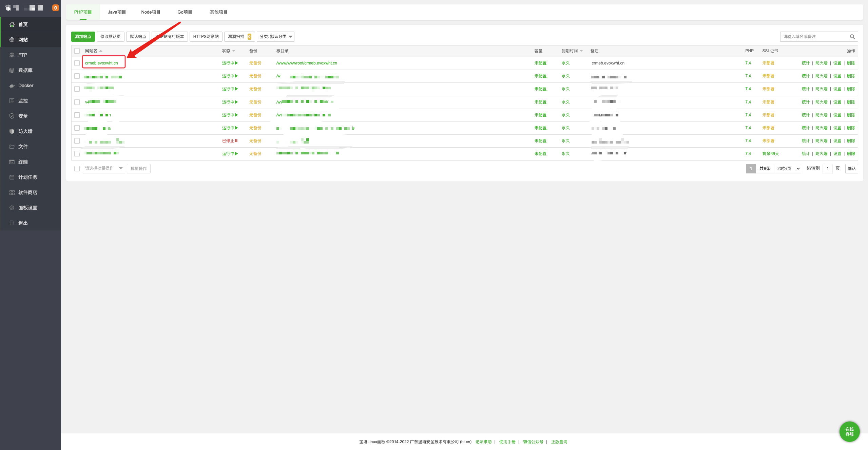The height and width of the screenshot is (450, 868).
Task: Open the online customer service bubble
Action: coord(849,432)
